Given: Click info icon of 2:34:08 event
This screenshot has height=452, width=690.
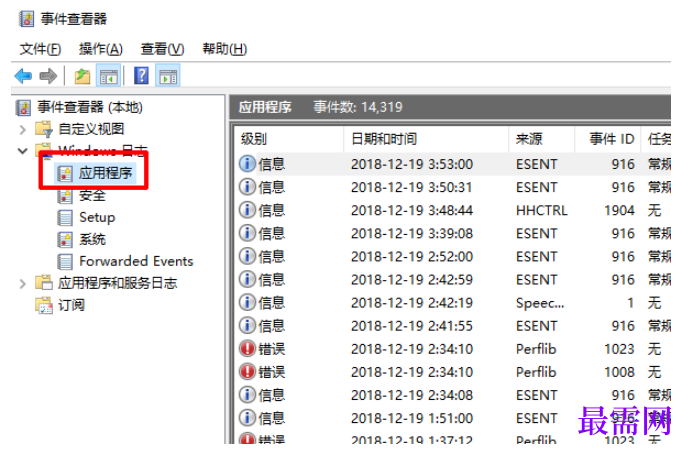Looking at the screenshot, I should pos(247,395).
